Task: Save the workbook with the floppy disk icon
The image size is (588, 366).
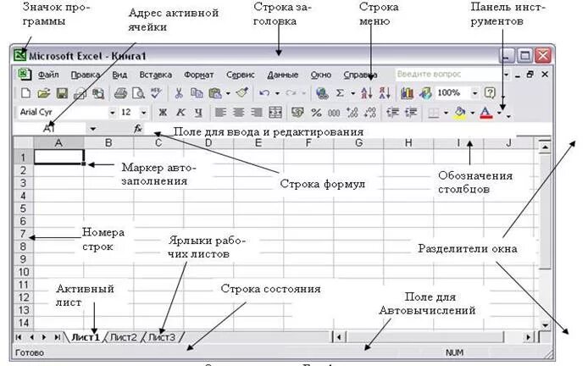Action: point(62,92)
